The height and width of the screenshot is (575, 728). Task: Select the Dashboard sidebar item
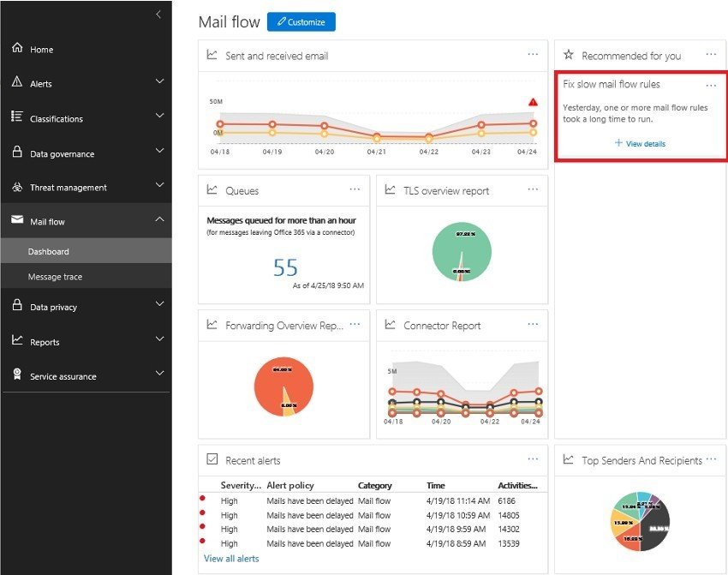(87, 251)
